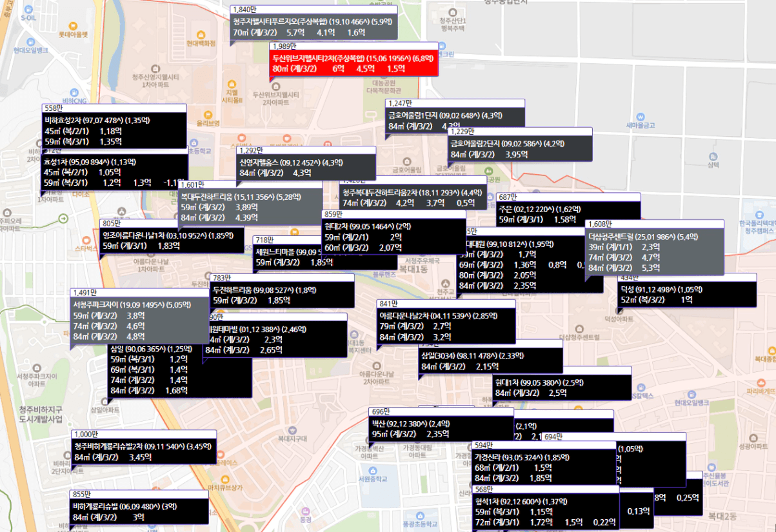Open the red 두산위브지웰시티2차 price label
The image size is (776, 532).
coord(354,59)
